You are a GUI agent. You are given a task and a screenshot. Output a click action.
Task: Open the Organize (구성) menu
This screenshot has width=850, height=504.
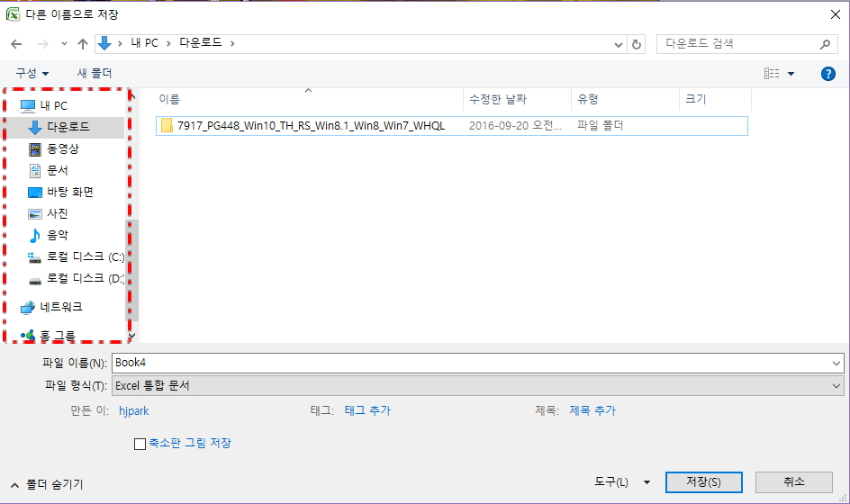[32, 73]
